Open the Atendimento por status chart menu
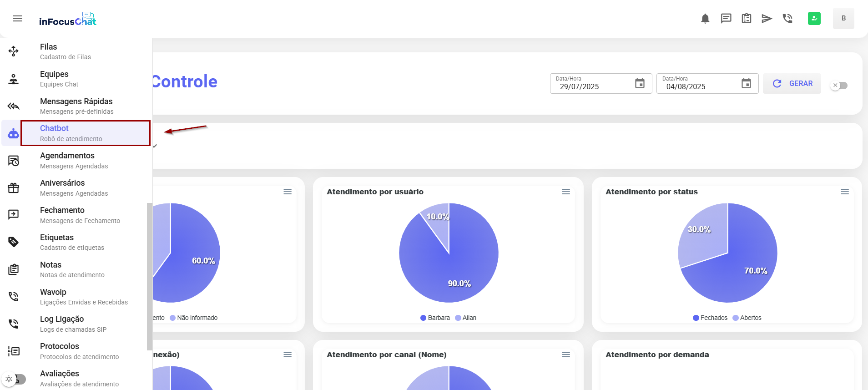 pos(845,192)
